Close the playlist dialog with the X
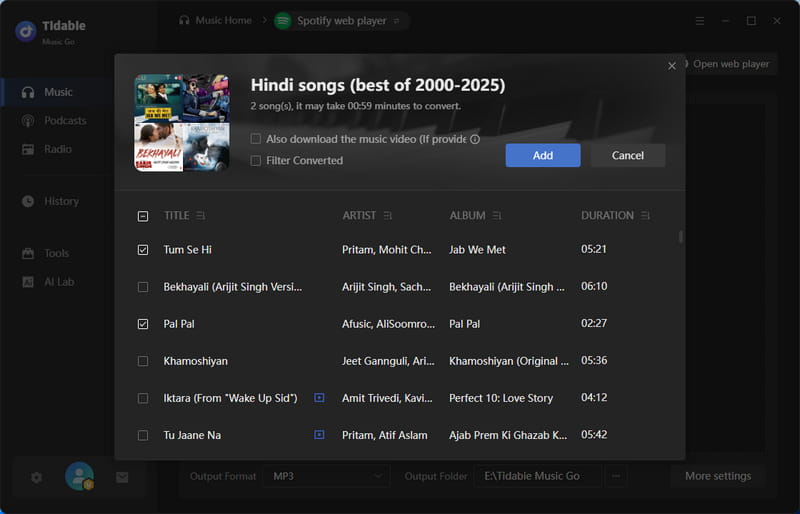This screenshot has width=800, height=514. pos(672,66)
